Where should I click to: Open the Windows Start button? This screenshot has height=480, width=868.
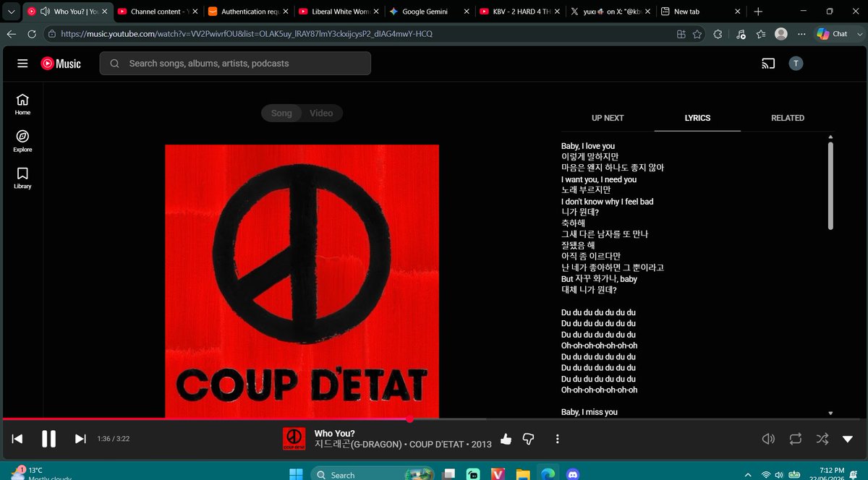[x=295, y=475]
